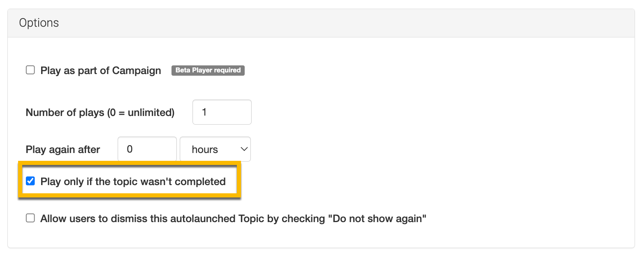Click the Play as part of Campaign label
This screenshot has width=644, height=255.
pos(101,71)
